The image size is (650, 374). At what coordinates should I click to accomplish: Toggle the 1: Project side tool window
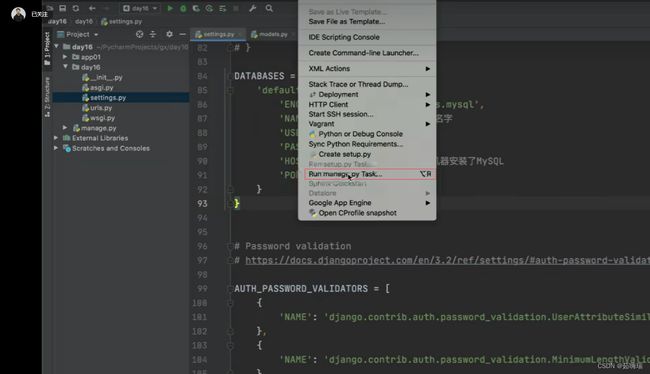(x=47, y=49)
